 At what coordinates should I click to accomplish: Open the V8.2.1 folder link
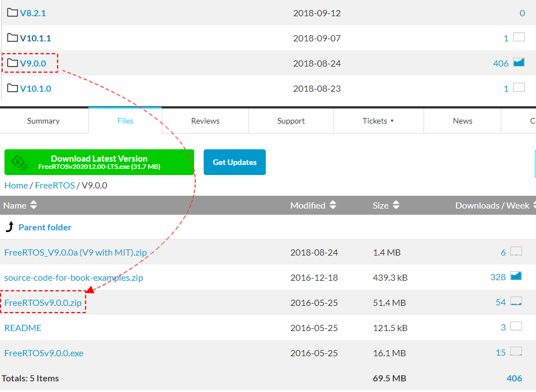[x=33, y=13]
